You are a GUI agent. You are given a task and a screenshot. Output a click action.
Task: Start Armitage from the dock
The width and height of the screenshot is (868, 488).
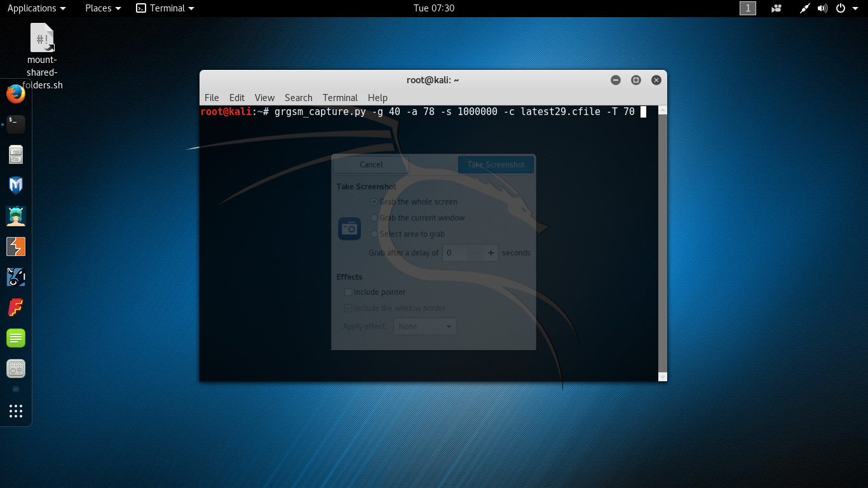click(x=16, y=216)
